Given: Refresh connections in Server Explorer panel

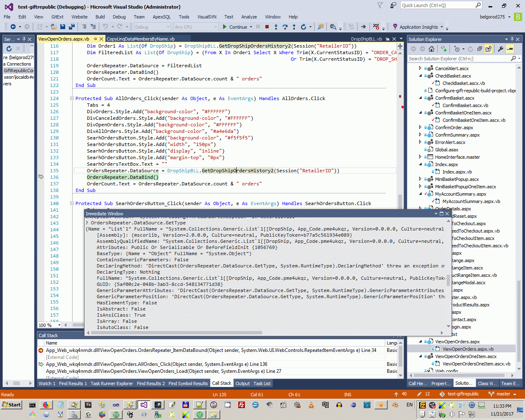Looking at the screenshot, I should 9,48.
